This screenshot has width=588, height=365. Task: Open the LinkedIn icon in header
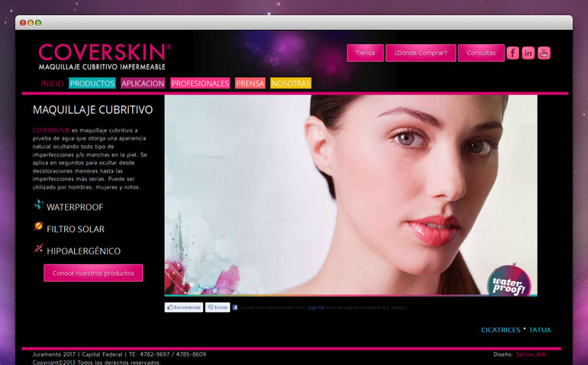point(528,53)
